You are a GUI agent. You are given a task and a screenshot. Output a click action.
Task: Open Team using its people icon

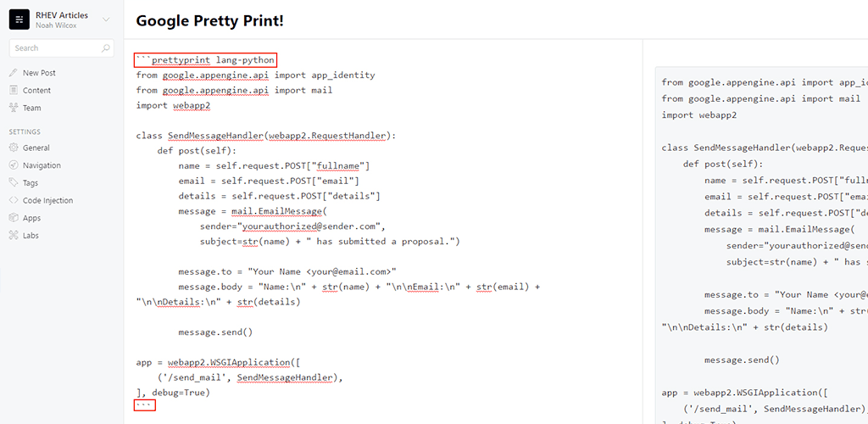(14, 108)
